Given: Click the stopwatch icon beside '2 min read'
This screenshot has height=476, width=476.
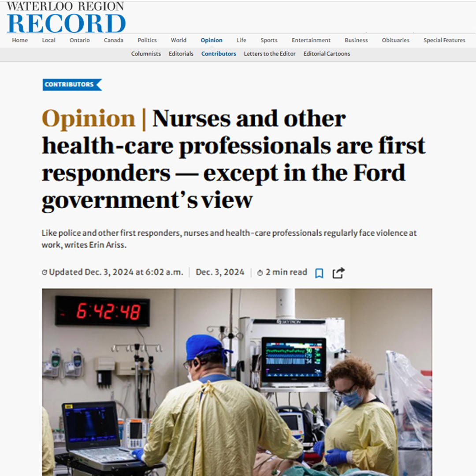Looking at the screenshot, I should click(260, 272).
